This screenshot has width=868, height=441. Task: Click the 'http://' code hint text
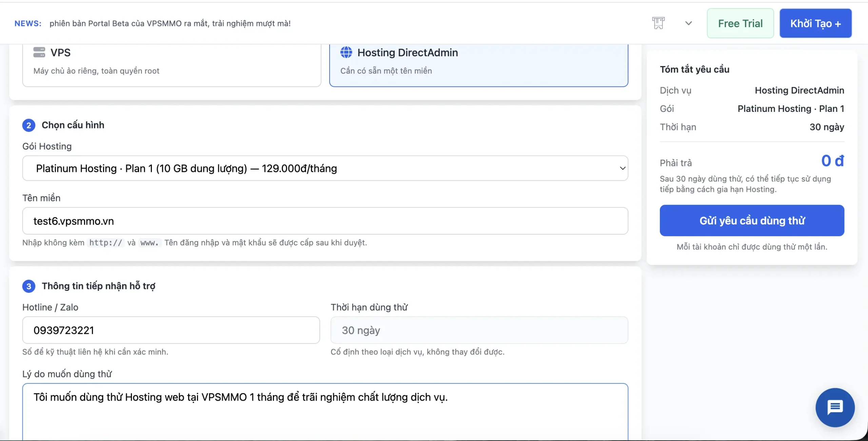coord(105,243)
